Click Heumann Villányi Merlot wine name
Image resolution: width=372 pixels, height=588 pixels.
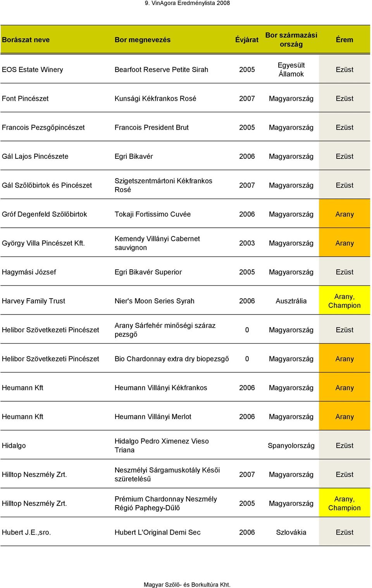point(153,417)
